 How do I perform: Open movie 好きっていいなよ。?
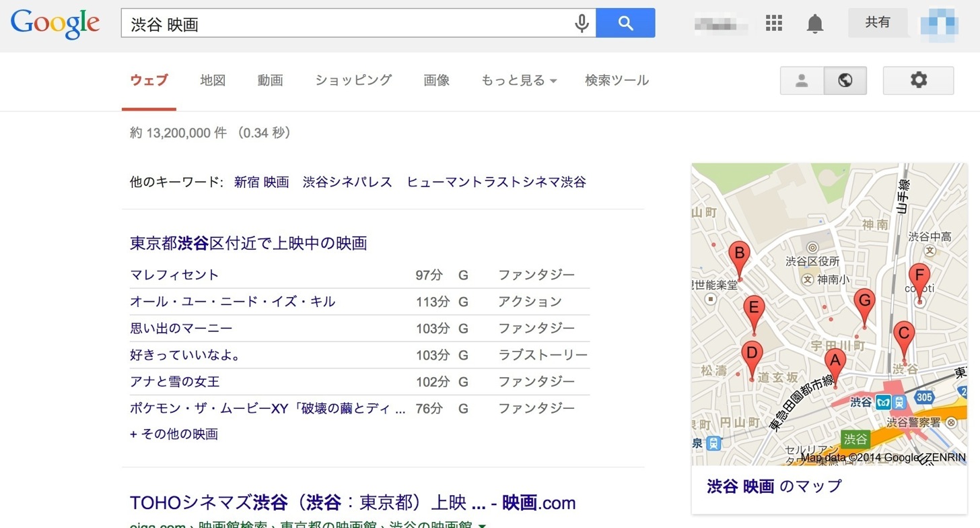(185, 355)
